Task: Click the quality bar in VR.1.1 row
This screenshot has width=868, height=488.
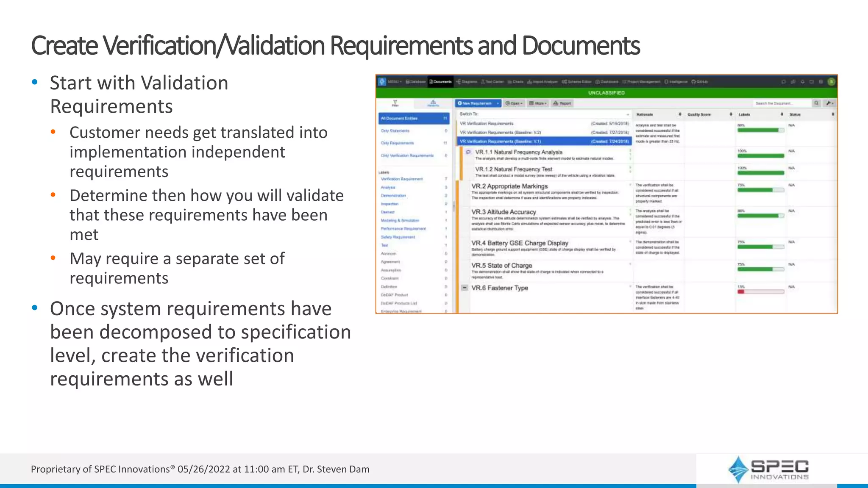Action: (x=761, y=156)
